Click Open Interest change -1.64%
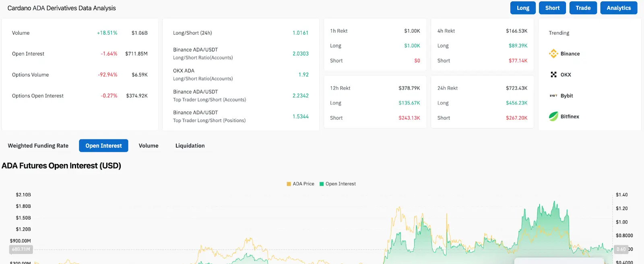The height and width of the screenshot is (264, 644). pos(109,54)
